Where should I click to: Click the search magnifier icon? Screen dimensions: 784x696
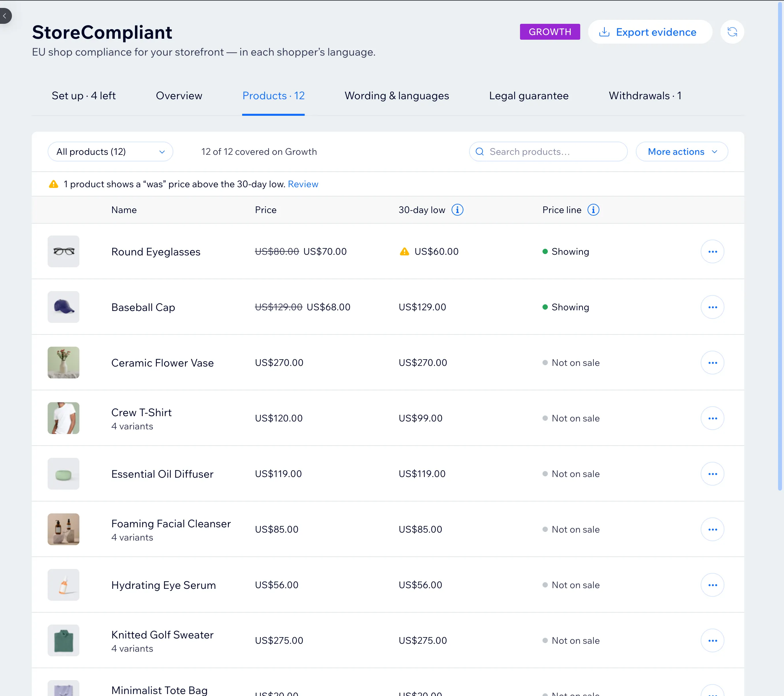click(x=479, y=152)
